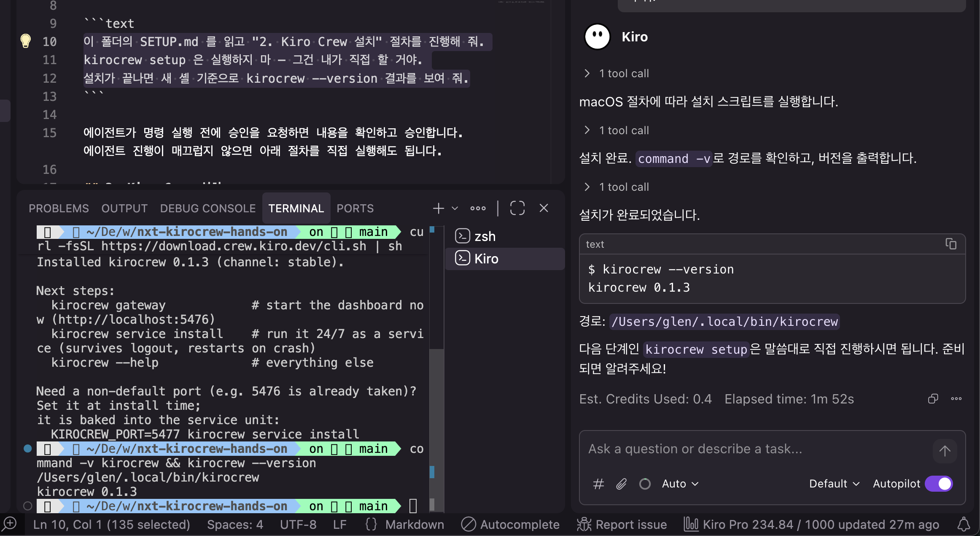Click the ```text line in editor

pos(109,23)
